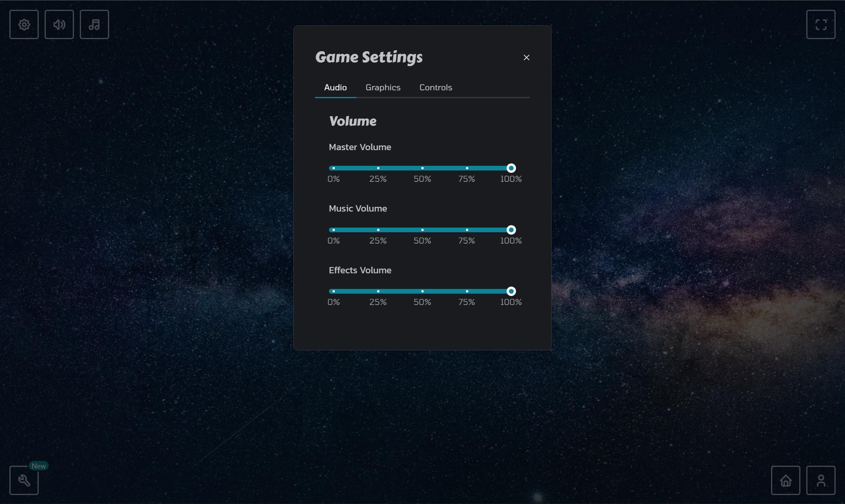
Task: Click the Effects Volume slider handle
Action: pos(511,291)
